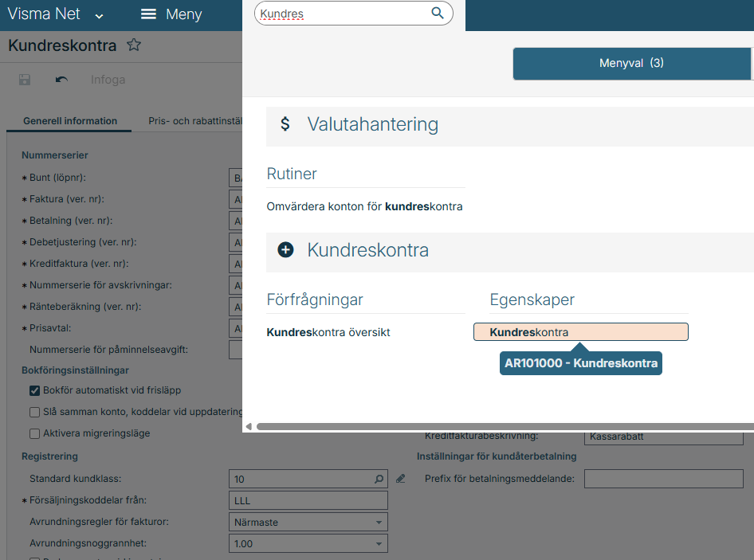This screenshot has width=754, height=560.
Task: Select the Menyval (3) tab
Action: [631, 64]
